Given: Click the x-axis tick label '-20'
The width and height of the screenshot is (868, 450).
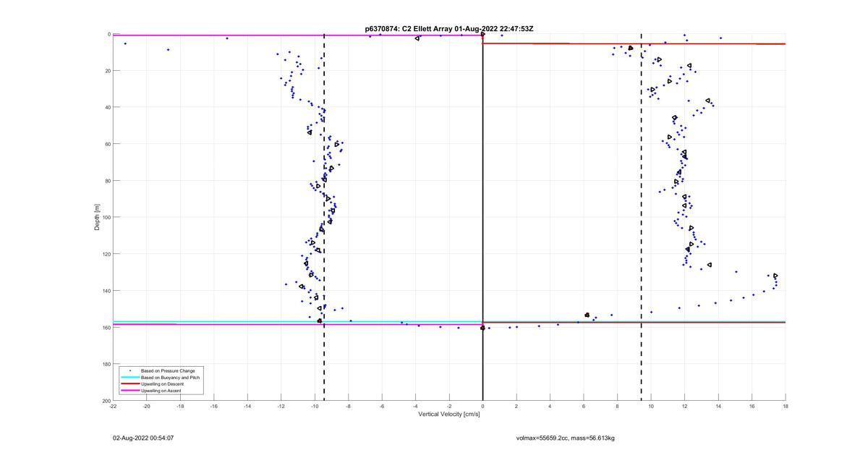Looking at the screenshot, I should coord(147,407).
